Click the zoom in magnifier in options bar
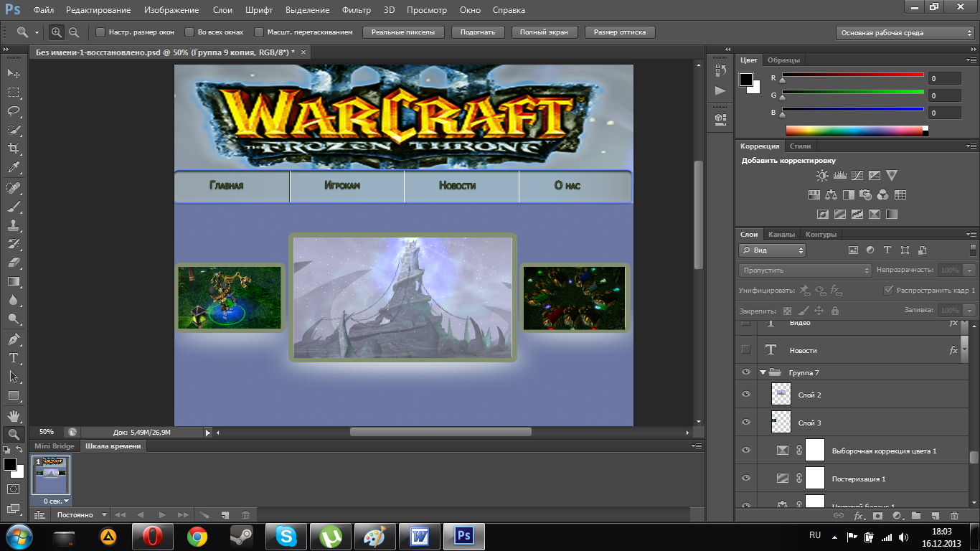Viewport: 980px width, 551px height. pyautogui.click(x=57, y=32)
